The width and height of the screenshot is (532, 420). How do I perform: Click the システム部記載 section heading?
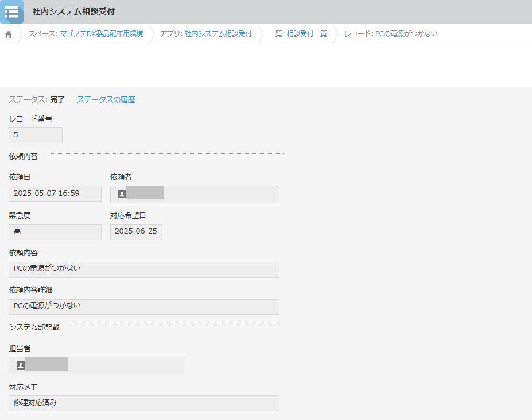(x=34, y=327)
